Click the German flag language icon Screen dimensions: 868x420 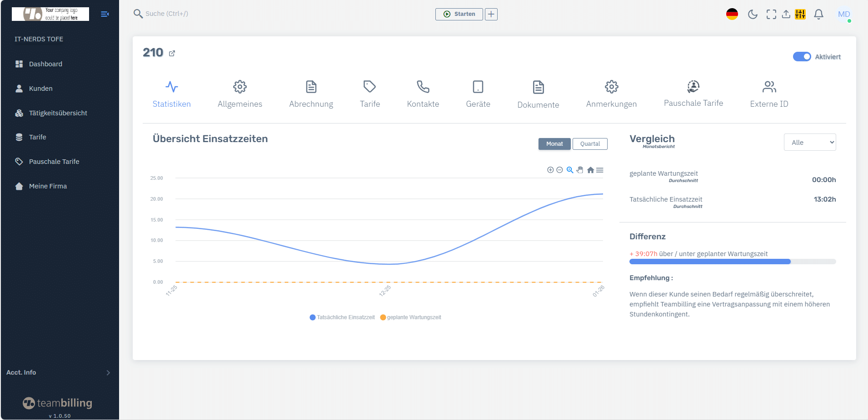click(732, 15)
